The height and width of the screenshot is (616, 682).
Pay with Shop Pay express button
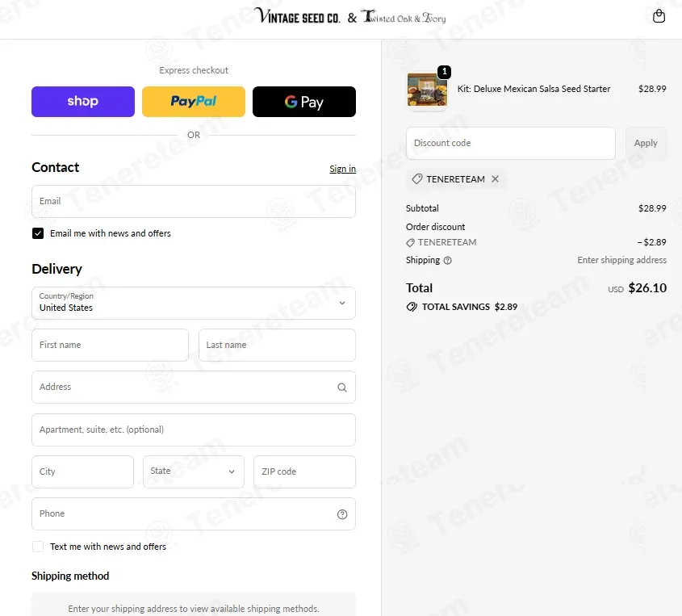click(83, 102)
